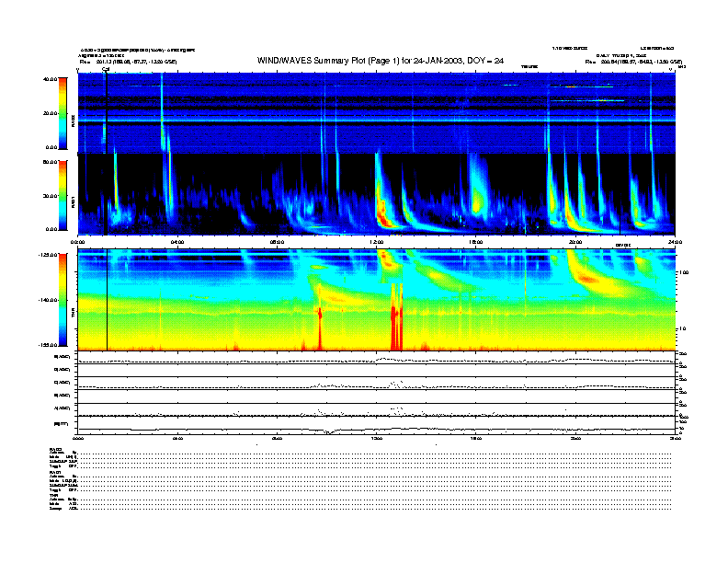Click the 10 label on TNR right axis
This screenshot has height=563, width=728.
682,329
